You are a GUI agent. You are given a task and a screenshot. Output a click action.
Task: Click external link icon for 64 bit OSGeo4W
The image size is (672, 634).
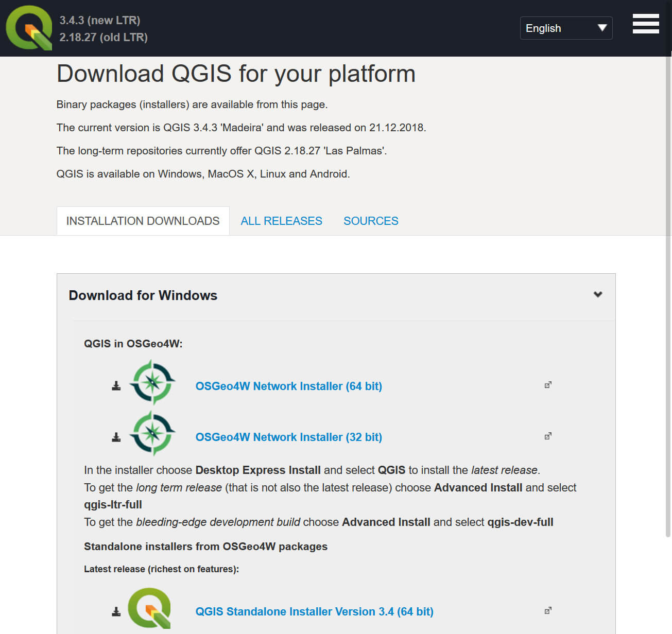pyautogui.click(x=548, y=385)
